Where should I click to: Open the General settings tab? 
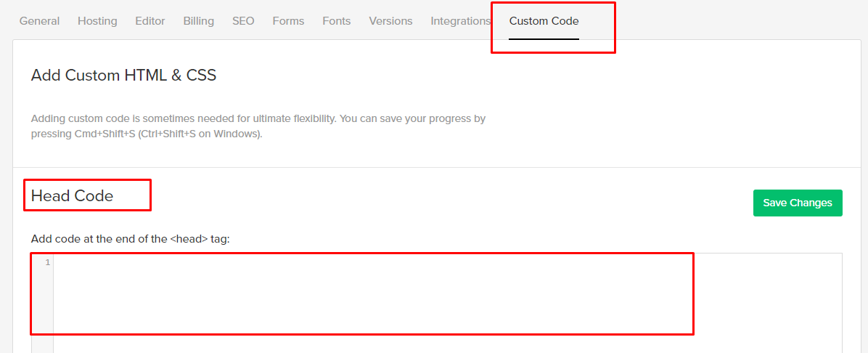pyautogui.click(x=39, y=21)
